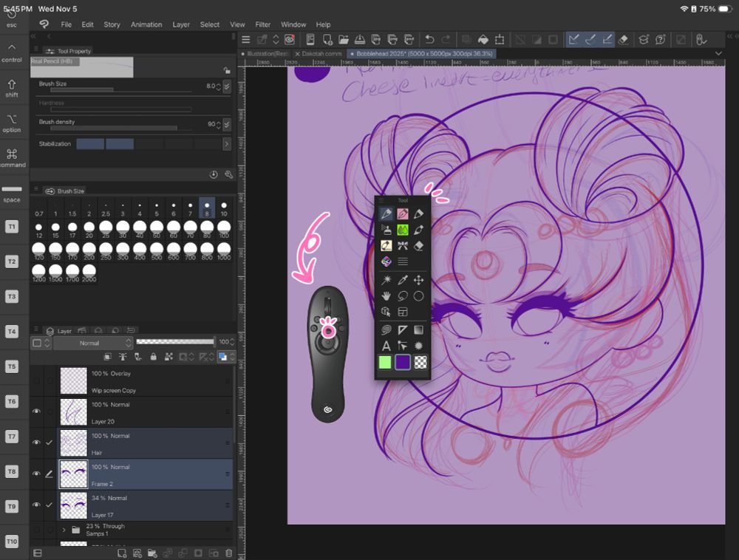
Task: Switch to the Dakotah comm canvas tab
Action: coord(318,54)
